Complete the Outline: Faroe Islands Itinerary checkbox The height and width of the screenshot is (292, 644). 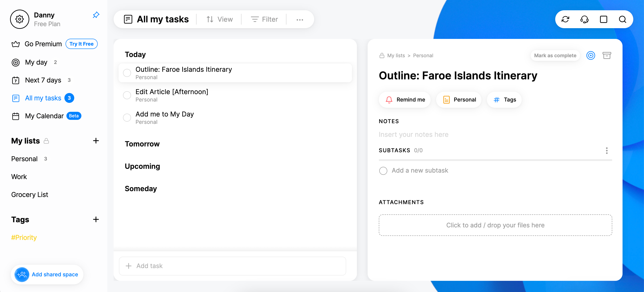point(127,73)
